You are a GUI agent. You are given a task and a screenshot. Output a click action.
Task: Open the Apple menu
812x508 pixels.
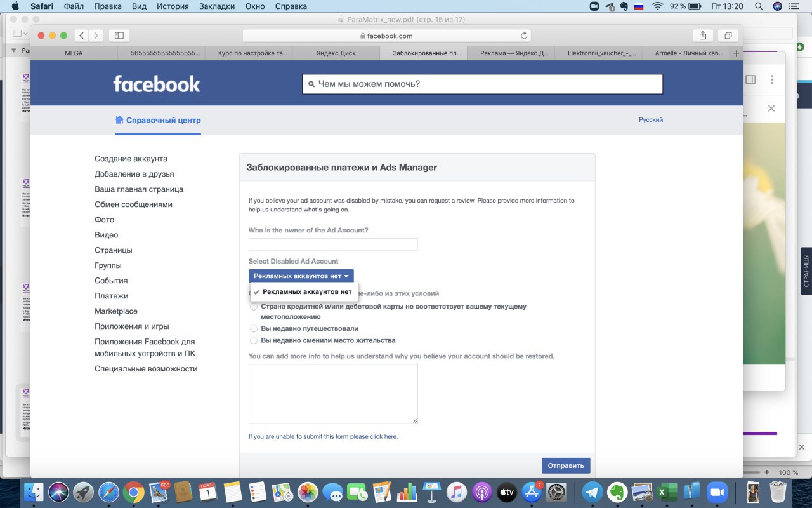click(x=15, y=6)
